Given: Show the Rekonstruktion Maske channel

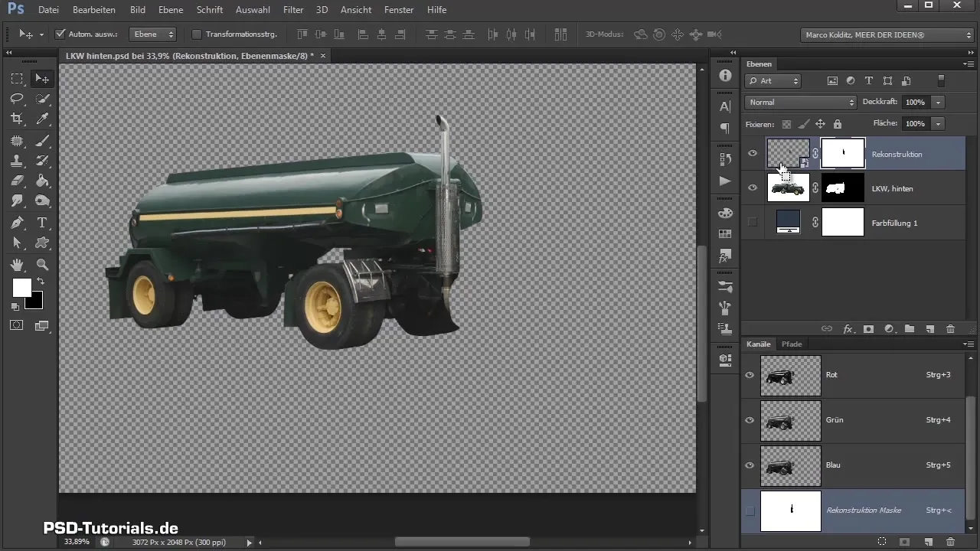Looking at the screenshot, I should coord(750,510).
